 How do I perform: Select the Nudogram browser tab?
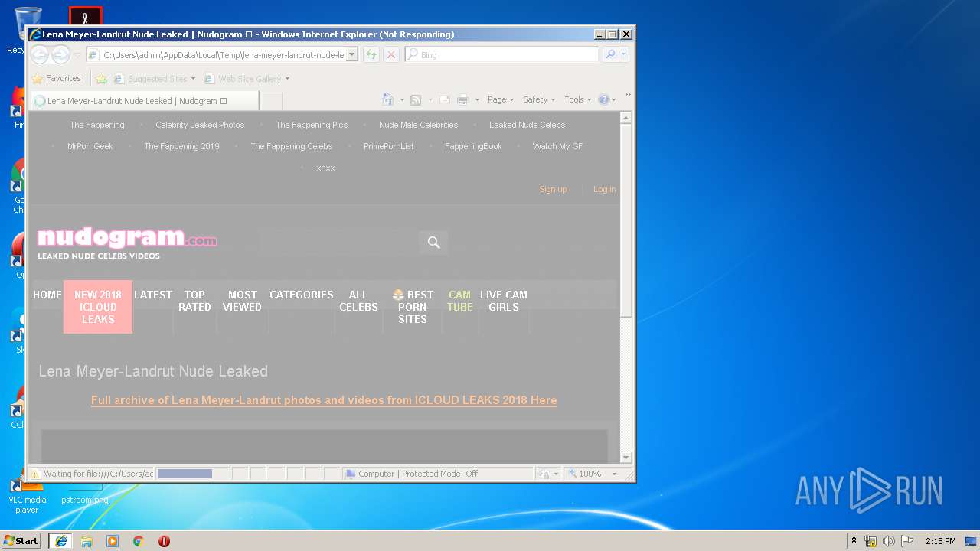[144, 101]
